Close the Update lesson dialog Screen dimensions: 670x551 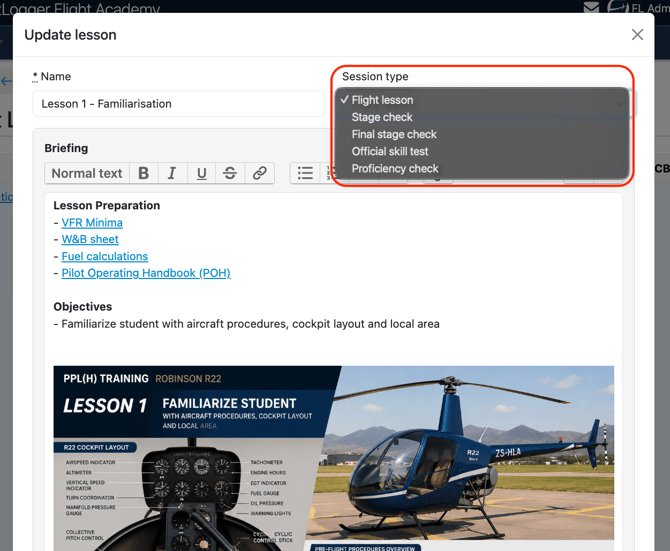click(x=637, y=35)
